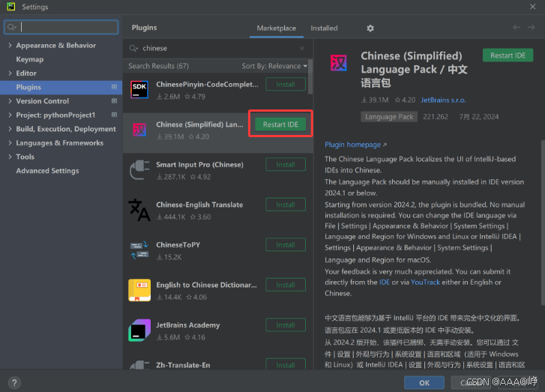Image resolution: width=545 pixels, height=392 pixels.
Task: Clear the chinese plugin search text
Action: tap(301, 48)
